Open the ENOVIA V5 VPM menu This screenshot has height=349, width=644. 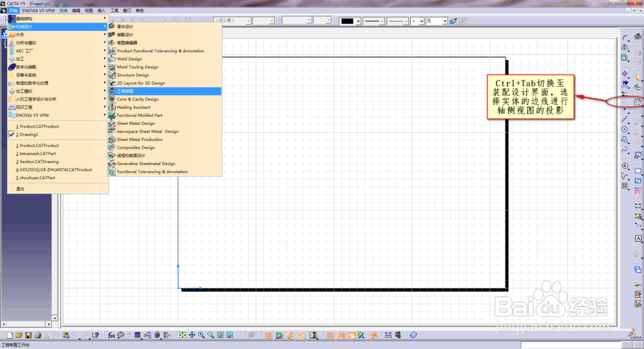38,10
